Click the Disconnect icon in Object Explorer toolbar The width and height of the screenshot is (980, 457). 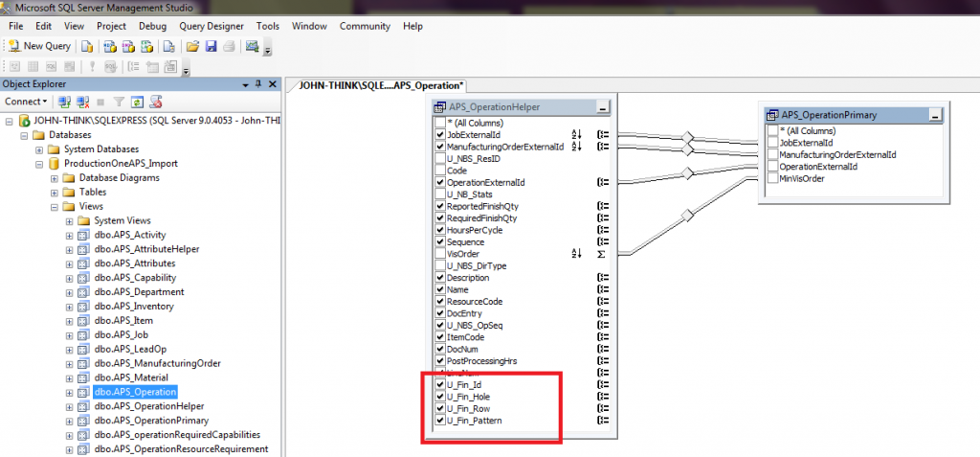[81, 102]
